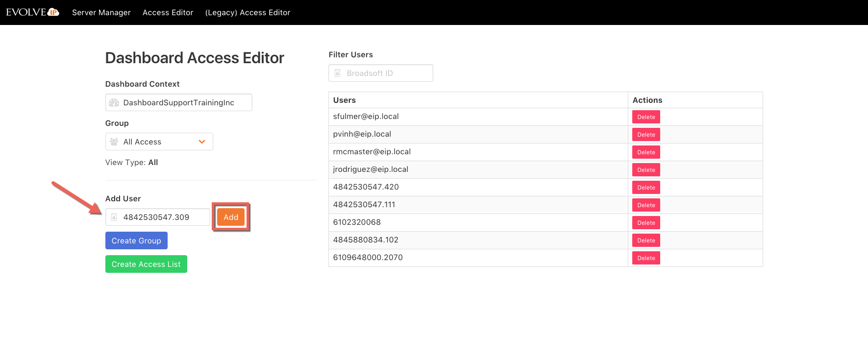868x360 pixels.
Task: Delete user rmcmaster@eip.local
Action: (x=646, y=152)
